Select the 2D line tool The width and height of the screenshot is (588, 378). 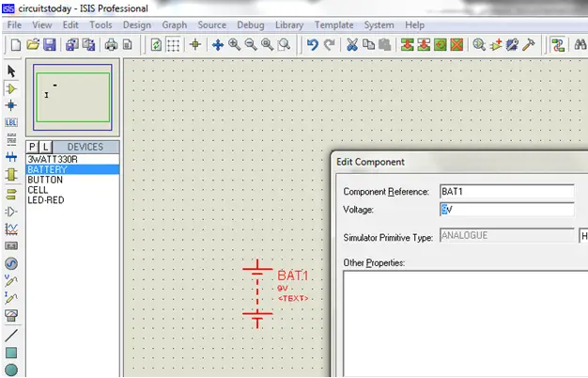click(11, 336)
